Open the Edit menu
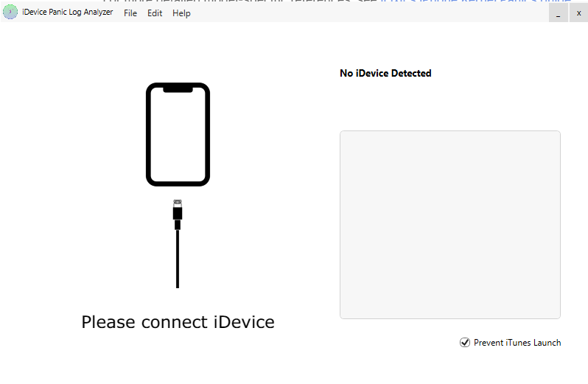 (x=155, y=13)
